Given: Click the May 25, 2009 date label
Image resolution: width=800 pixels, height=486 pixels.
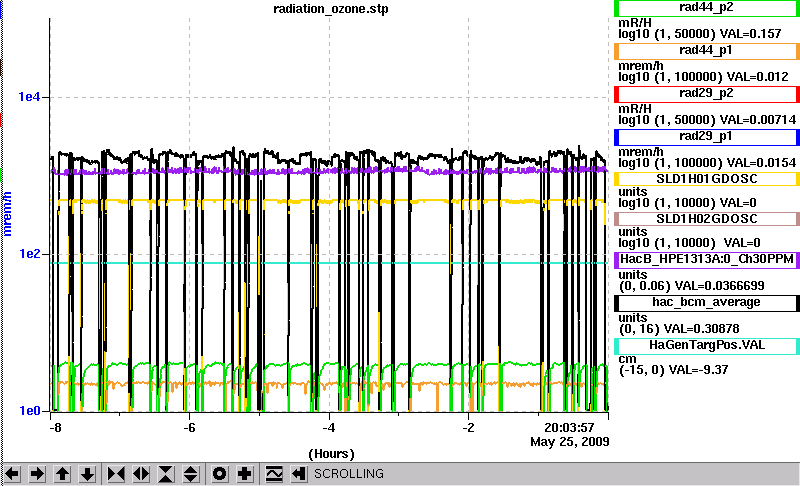Looking at the screenshot, I should pos(569,442).
